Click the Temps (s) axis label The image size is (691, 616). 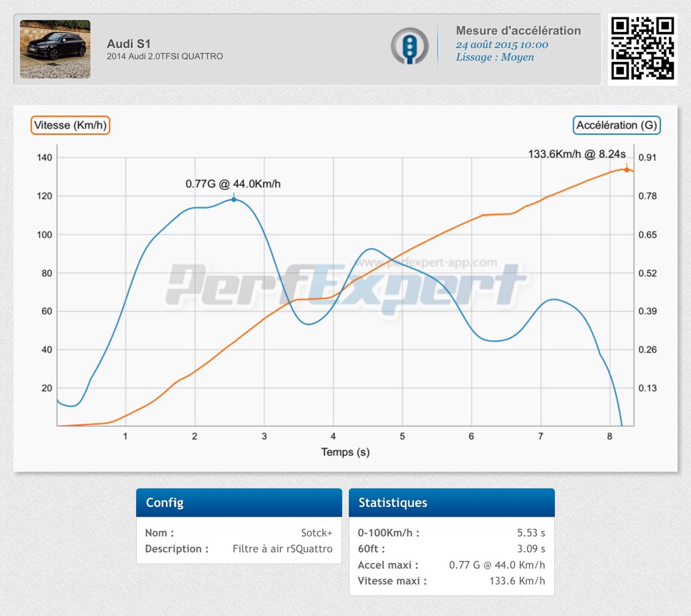345,452
